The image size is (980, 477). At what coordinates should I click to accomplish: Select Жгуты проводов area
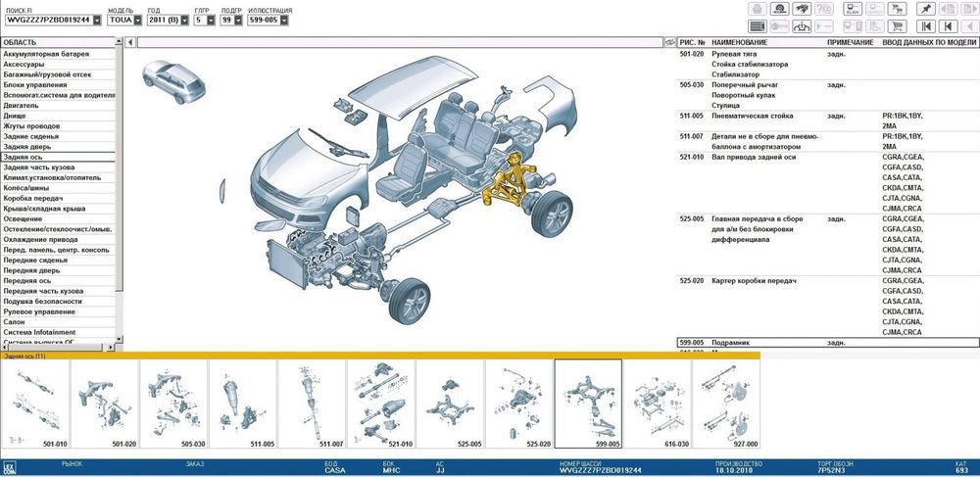click(x=58, y=126)
